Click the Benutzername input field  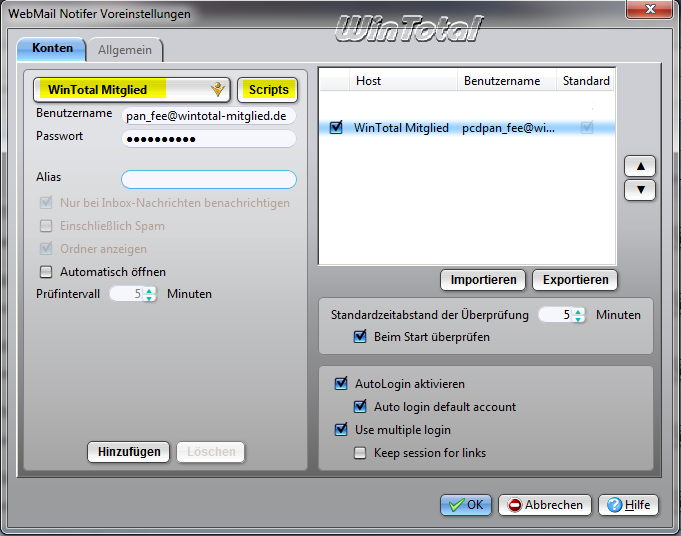click(x=209, y=116)
